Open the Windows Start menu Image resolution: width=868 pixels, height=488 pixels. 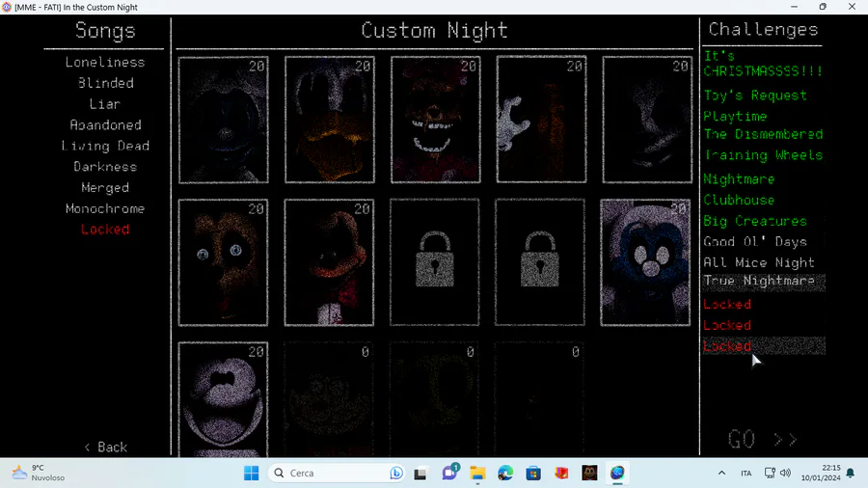(x=252, y=474)
